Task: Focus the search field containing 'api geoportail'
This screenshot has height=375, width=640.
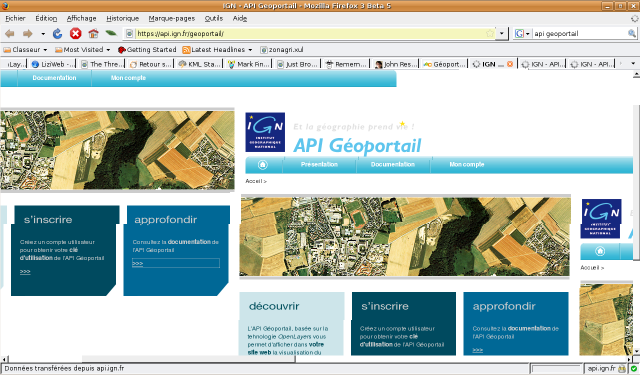Action: tap(580, 33)
